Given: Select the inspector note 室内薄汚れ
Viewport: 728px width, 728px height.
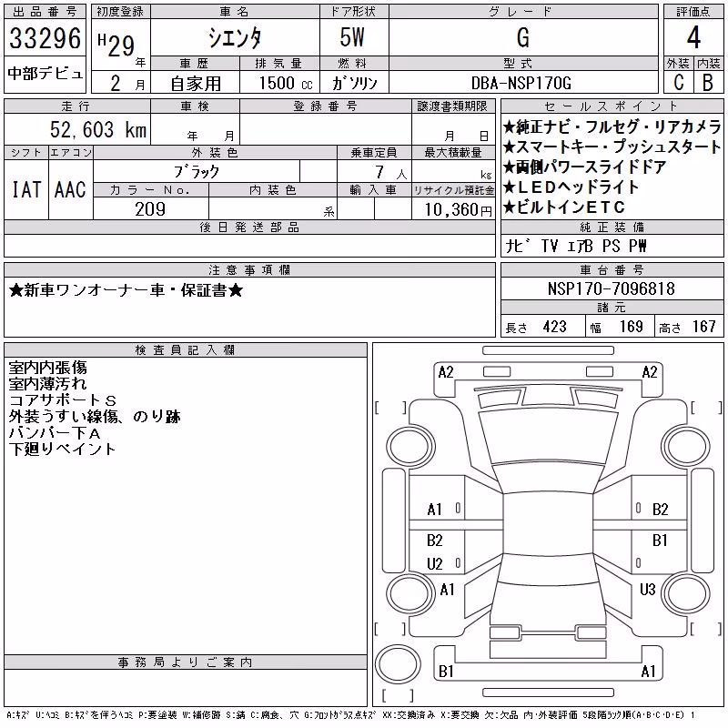Looking at the screenshot, I should pos(48,384).
